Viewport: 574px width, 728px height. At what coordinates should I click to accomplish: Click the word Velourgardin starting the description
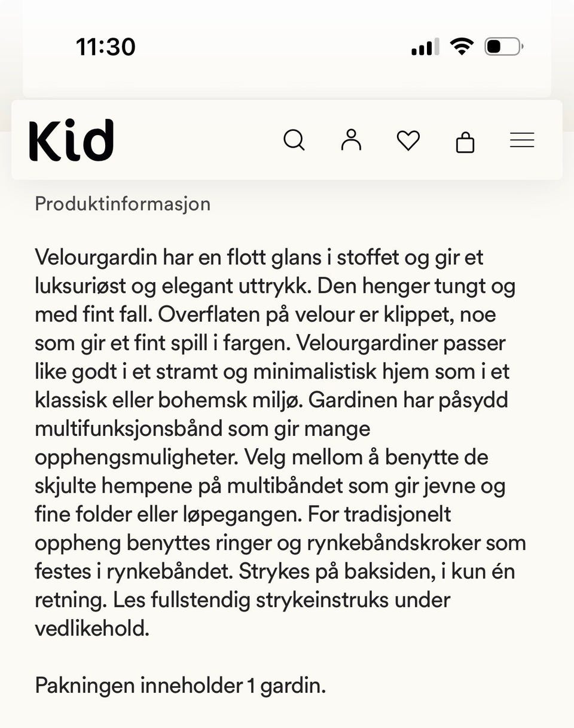click(x=96, y=258)
